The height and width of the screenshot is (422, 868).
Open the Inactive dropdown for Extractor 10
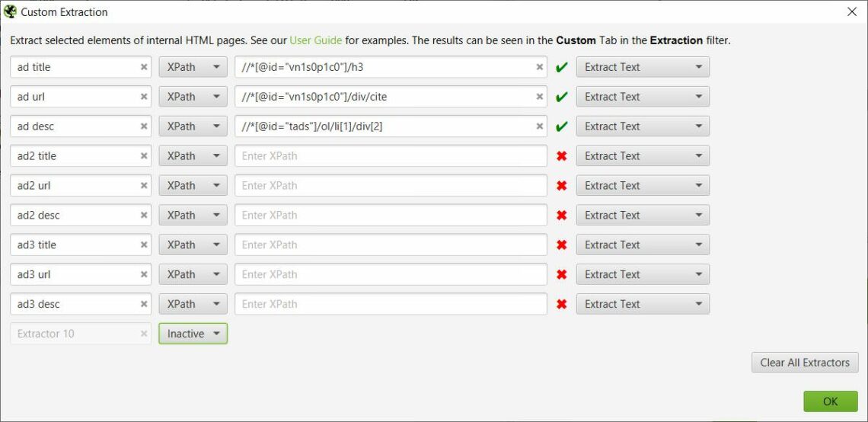[193, 334]
